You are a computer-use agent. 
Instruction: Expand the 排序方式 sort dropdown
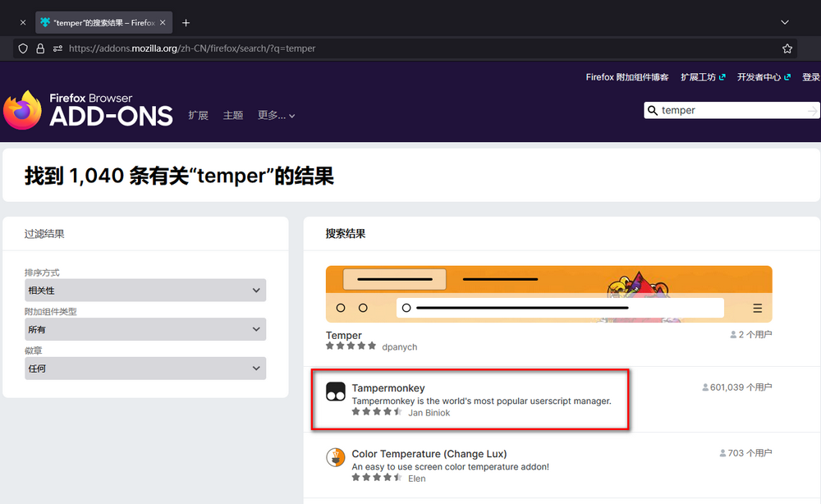[x=145, y=290]
